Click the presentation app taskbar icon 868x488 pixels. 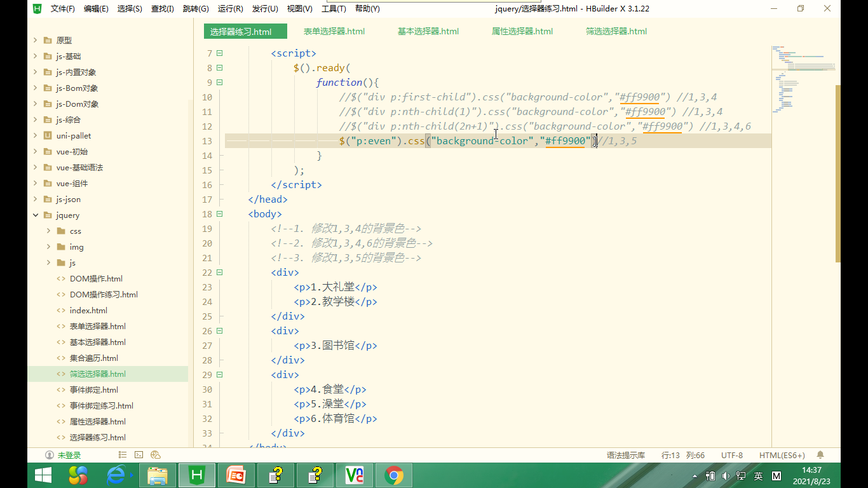pyautogui.click(x=236, y=475)
